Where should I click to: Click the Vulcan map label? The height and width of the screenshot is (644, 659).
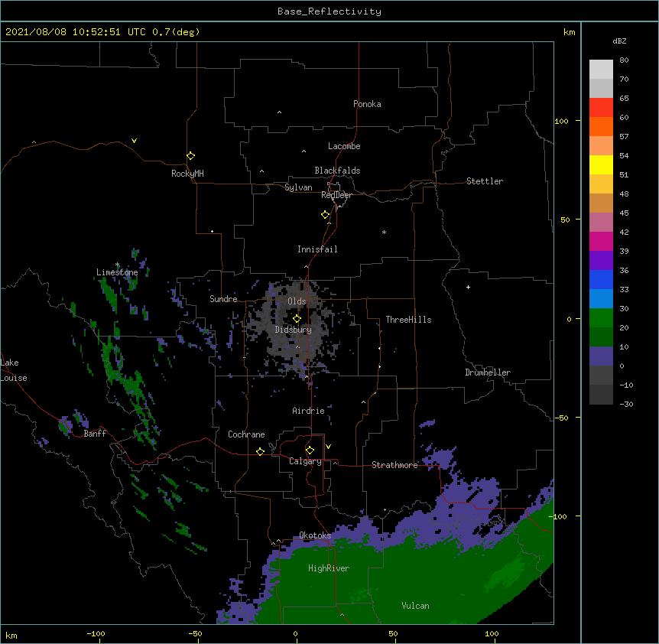pyautogui.click(x=415, y=606)
